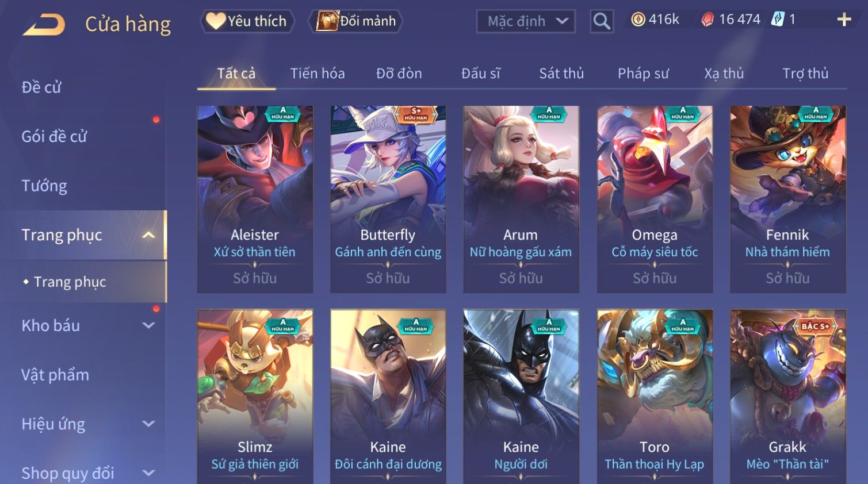
Task: Switch to the Pháp sư tab
Action: [643, 74]
